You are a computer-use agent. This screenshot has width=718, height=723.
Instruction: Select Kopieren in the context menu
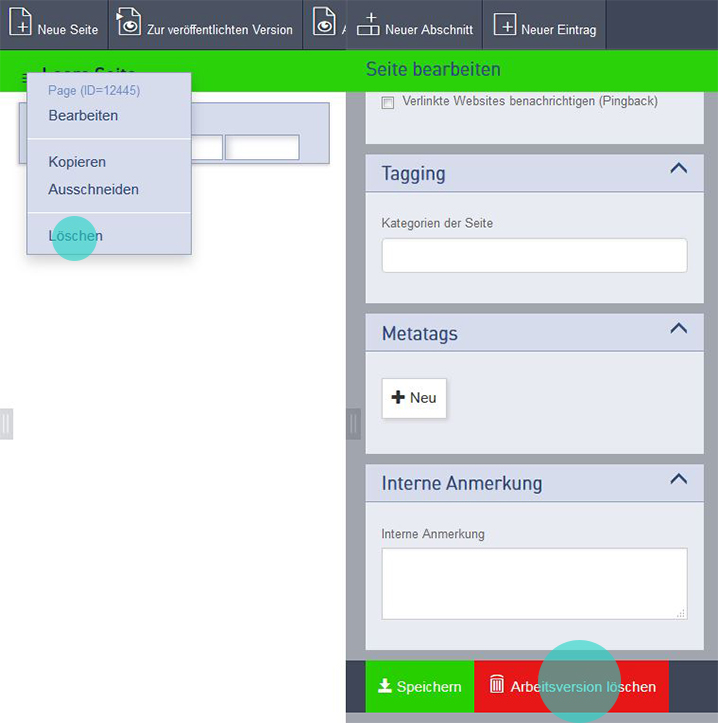click(77, 162)
